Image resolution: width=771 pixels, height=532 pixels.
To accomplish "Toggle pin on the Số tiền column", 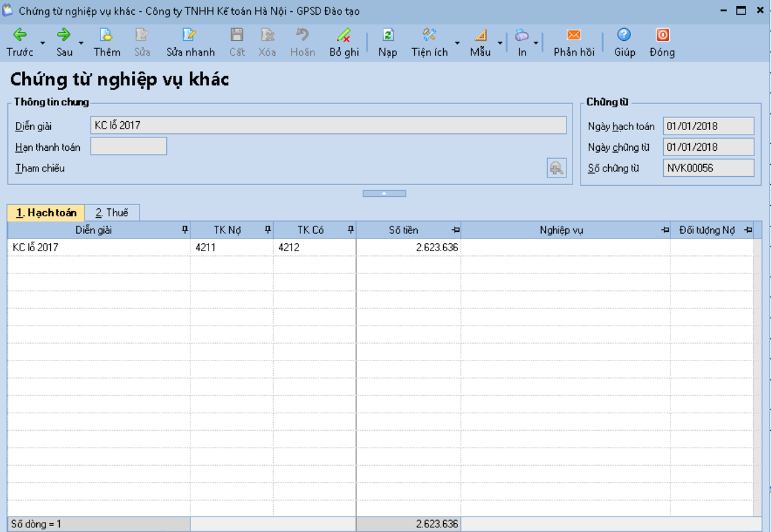I will click(453, 230).
